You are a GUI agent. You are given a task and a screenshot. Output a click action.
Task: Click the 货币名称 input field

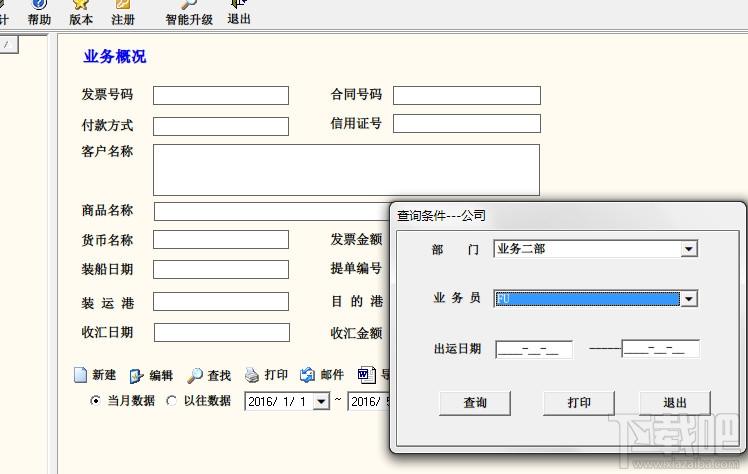point(221,239)
